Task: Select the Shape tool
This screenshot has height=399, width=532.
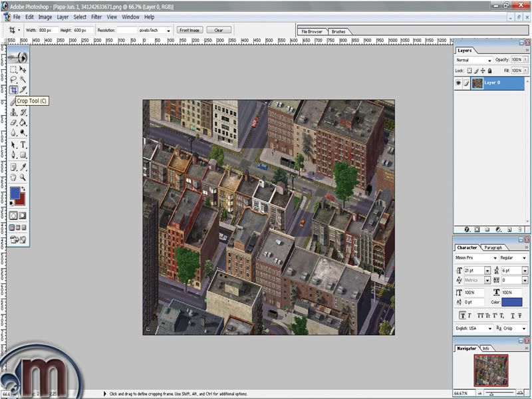Action: [23, 155]
